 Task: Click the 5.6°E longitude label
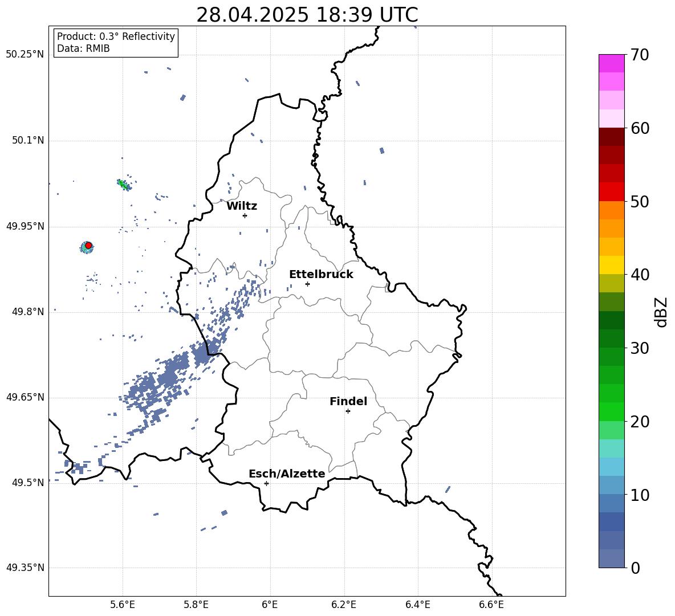pos(122,605)
